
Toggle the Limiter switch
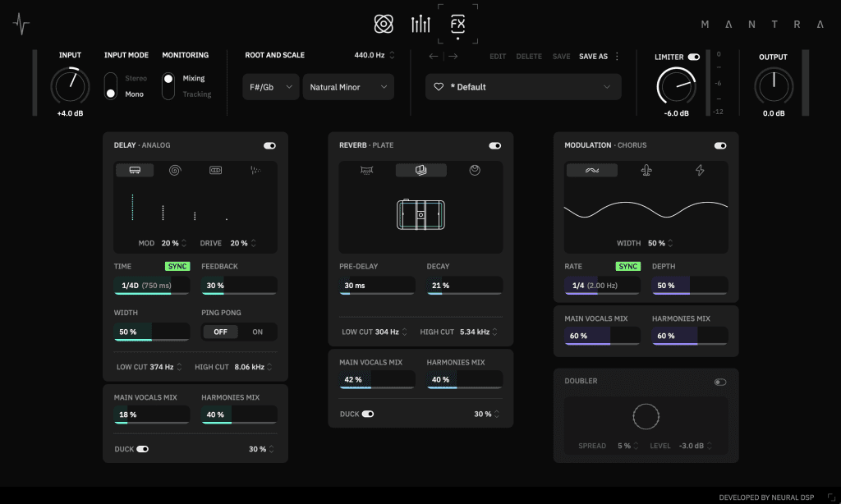pos(694,57)
